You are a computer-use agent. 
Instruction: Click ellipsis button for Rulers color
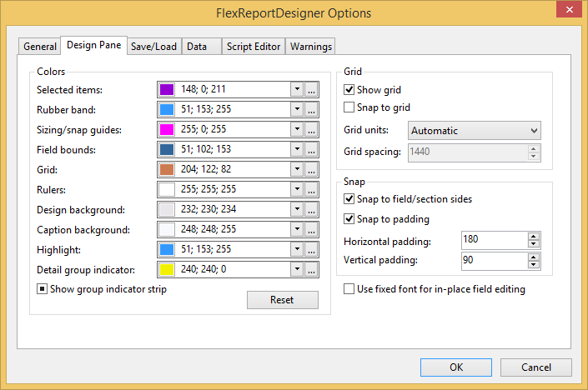[311, 190]
